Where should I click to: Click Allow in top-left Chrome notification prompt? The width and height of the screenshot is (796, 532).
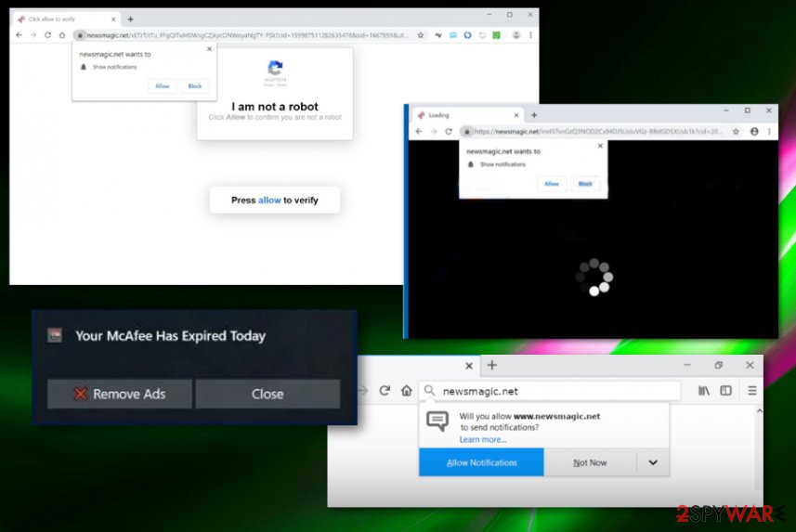click(x=163, y=85)
